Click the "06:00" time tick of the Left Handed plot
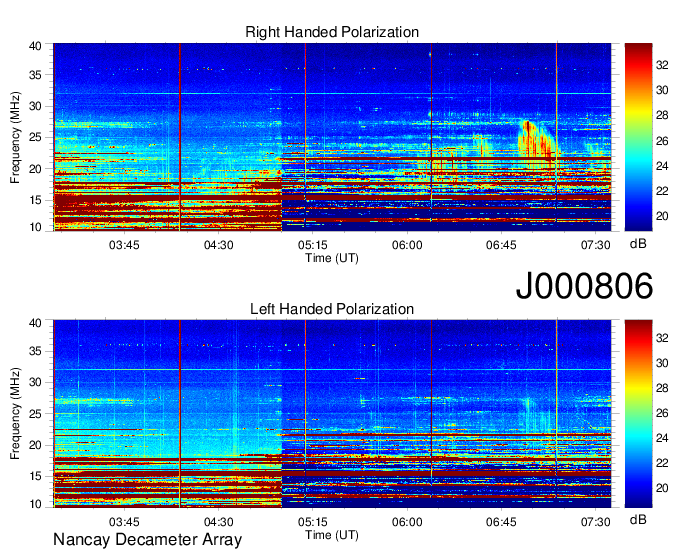680x552 pixels. point(407,522)
